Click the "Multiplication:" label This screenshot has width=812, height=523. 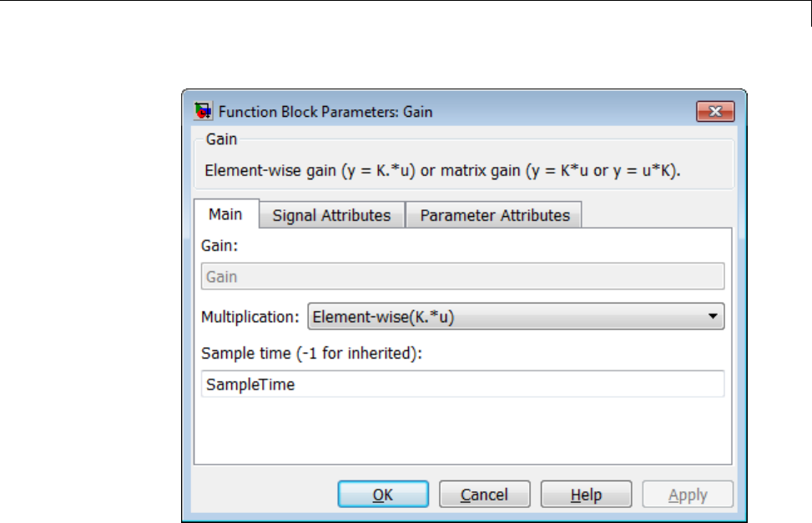pos(250,317)
